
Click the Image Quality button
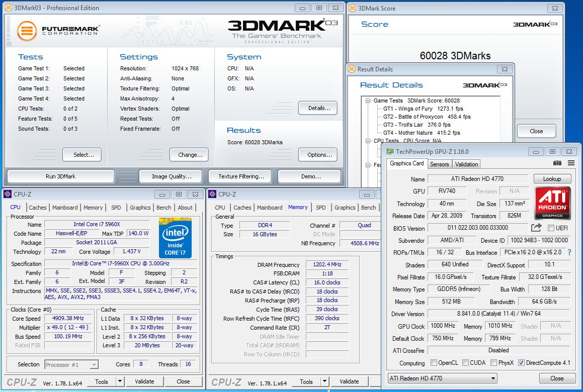tap(172, 176)
